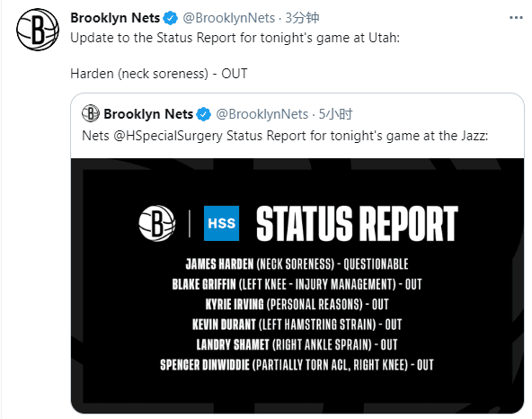Click the @BrooklynNets handle in the main tweet

point(228,18)
